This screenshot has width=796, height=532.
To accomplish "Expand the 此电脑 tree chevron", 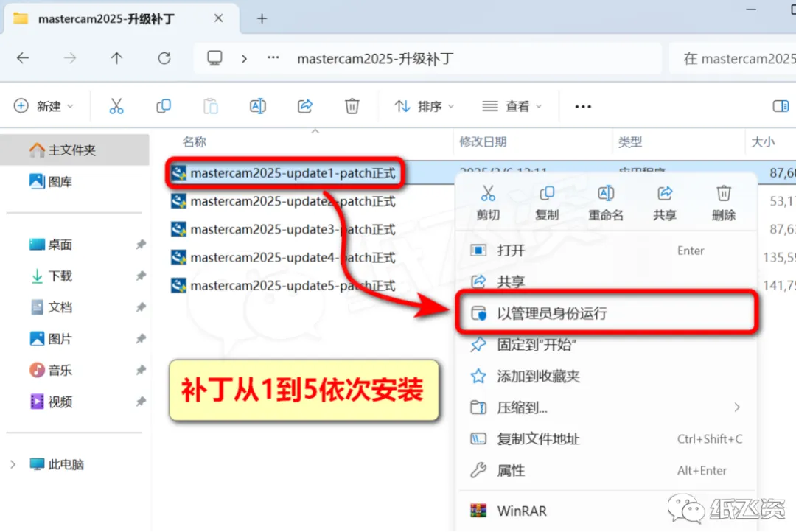I will click(13, 464).
